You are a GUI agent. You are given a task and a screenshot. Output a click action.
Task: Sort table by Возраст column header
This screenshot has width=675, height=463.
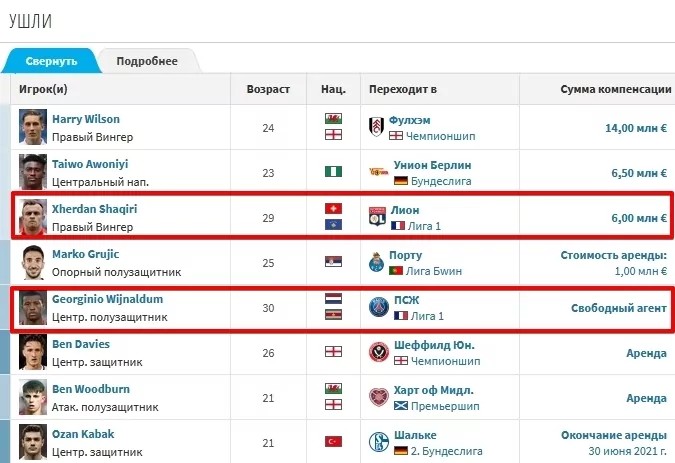tap(268, 89)
